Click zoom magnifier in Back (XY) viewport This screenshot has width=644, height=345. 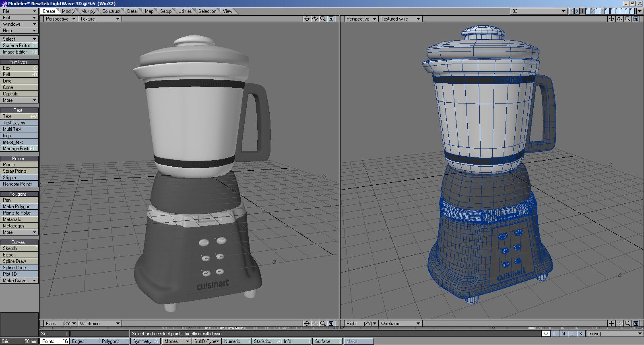pyautogui.click(x=323, y=324)
